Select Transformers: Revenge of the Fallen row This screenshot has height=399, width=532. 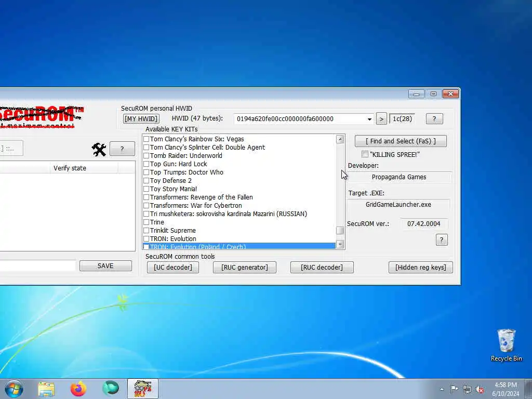(x=239, y=197)
